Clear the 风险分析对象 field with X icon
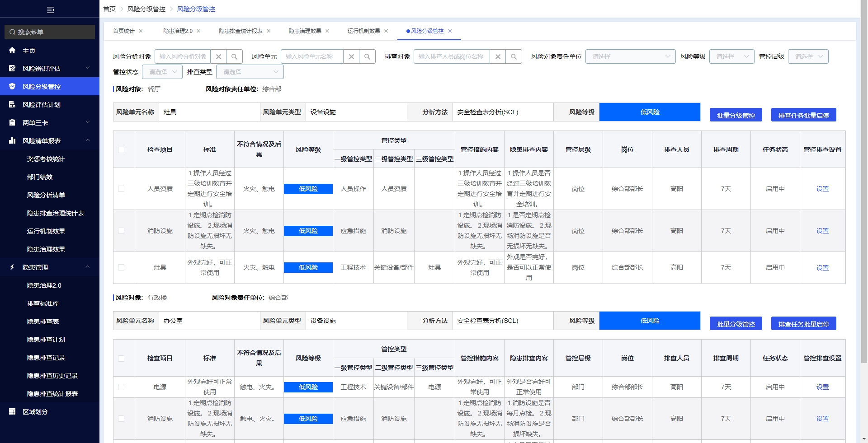 click(218, 56)
